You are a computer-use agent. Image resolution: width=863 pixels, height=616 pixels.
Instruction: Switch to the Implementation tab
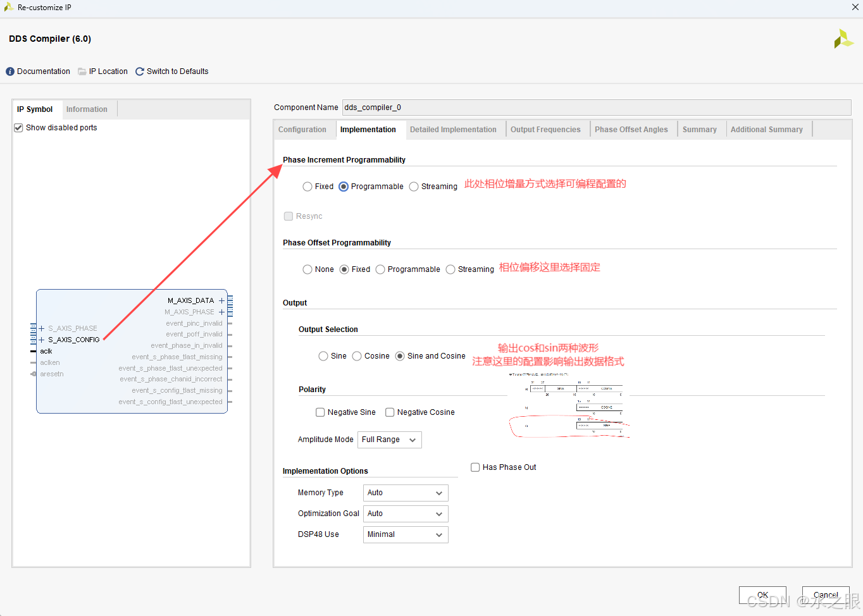368,130
